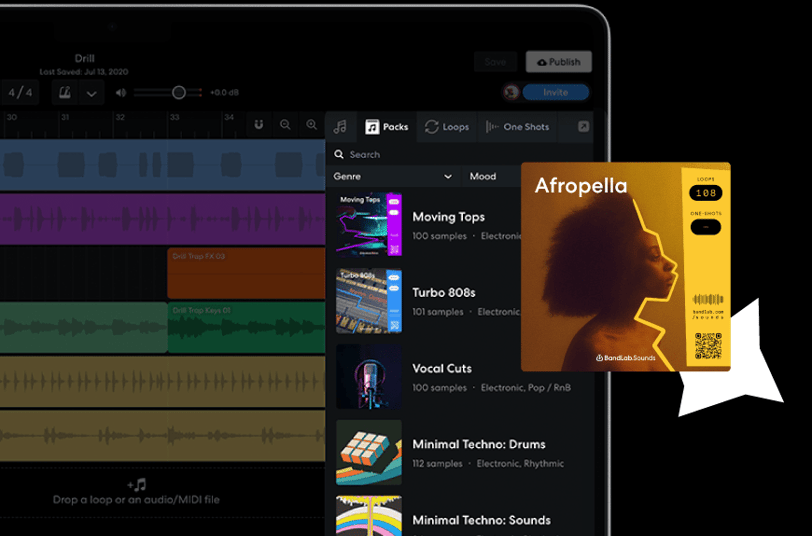Open the Turbo 808s pack thumbnail
Image resolution: width=812 pixels, height=536 pixels.
coord(369,300)
